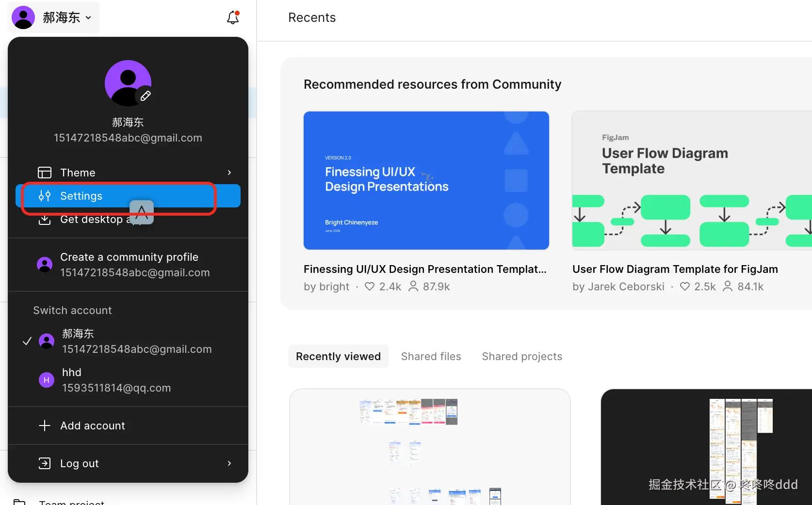Click the top-left user avatar

23,17
